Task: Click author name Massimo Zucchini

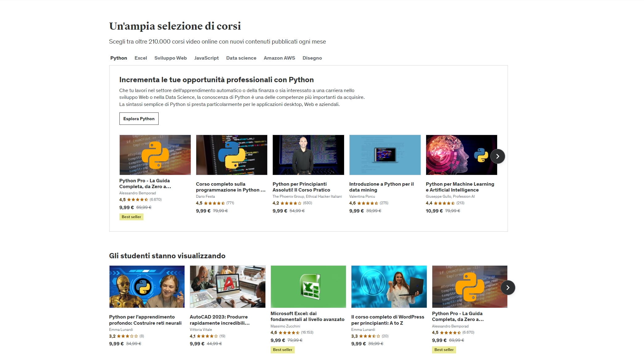Action: click(x=285, y=326)
